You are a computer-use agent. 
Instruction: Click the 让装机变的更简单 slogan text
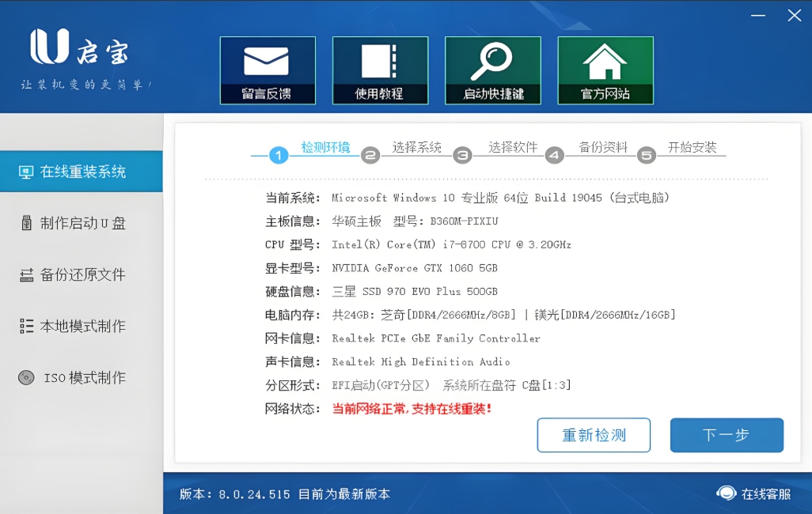click(85, 85)
